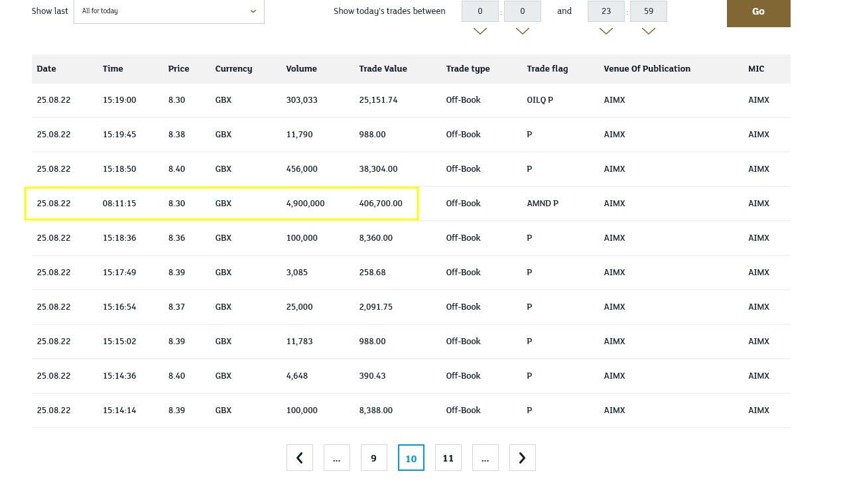
Task: Click the Trade Value column header
Action: 383,68
